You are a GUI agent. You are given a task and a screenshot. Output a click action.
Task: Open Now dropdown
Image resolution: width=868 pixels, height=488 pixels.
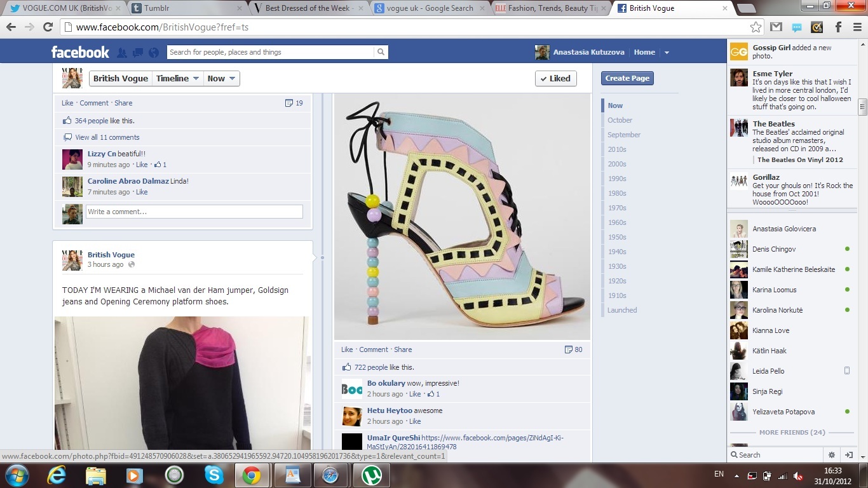tap(222, 78)
